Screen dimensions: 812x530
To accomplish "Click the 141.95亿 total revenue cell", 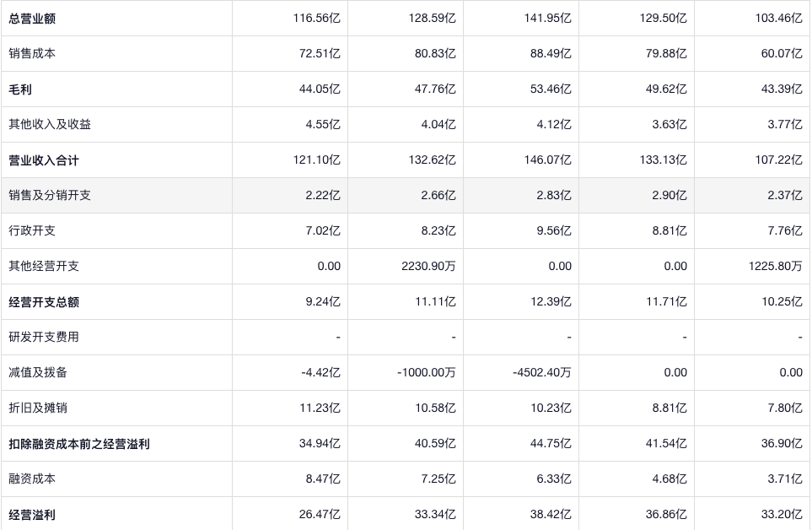I will coord(547,18).
